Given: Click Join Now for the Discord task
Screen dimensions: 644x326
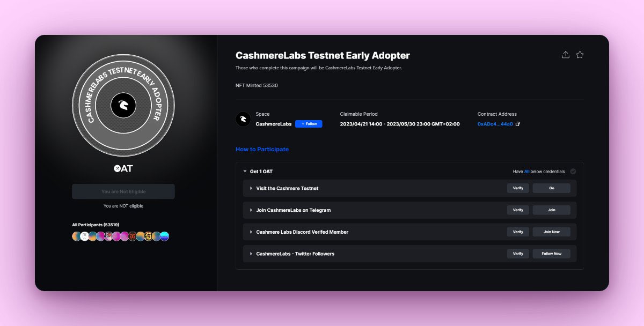Looking at the screenshot, I should (552, 232).
